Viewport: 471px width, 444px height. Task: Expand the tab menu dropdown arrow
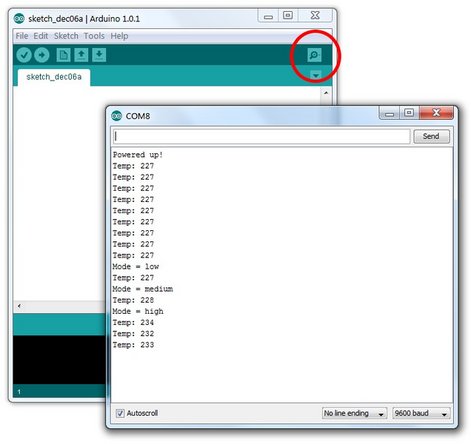coord(315,75)
